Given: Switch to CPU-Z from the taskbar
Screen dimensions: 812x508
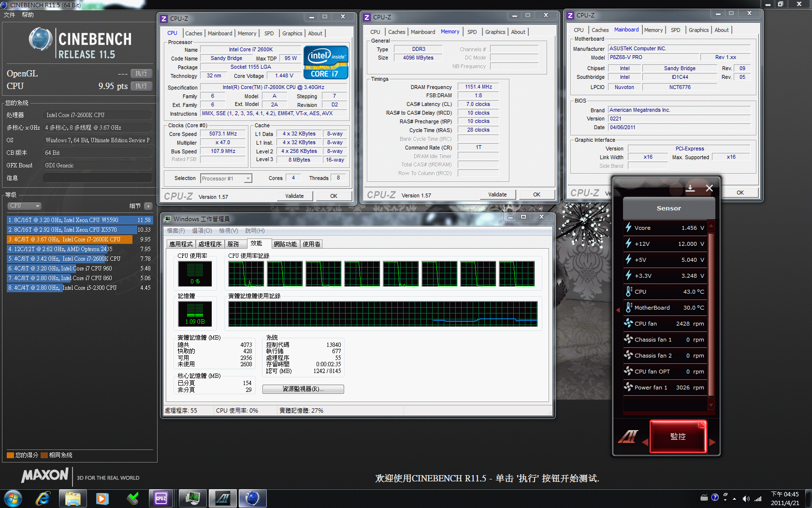Looking at the screenshot, I should pyautogui.click(x=161, y=498).
